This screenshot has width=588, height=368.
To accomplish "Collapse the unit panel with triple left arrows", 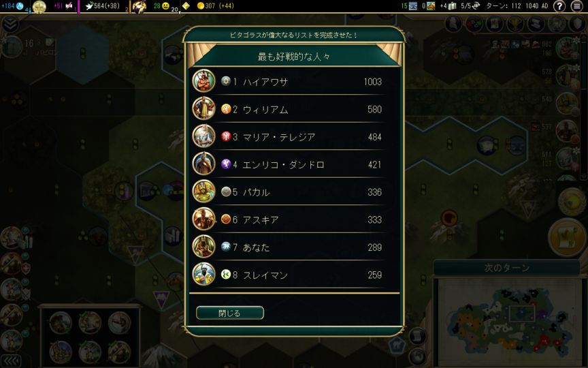I will [x=11, y=361].
